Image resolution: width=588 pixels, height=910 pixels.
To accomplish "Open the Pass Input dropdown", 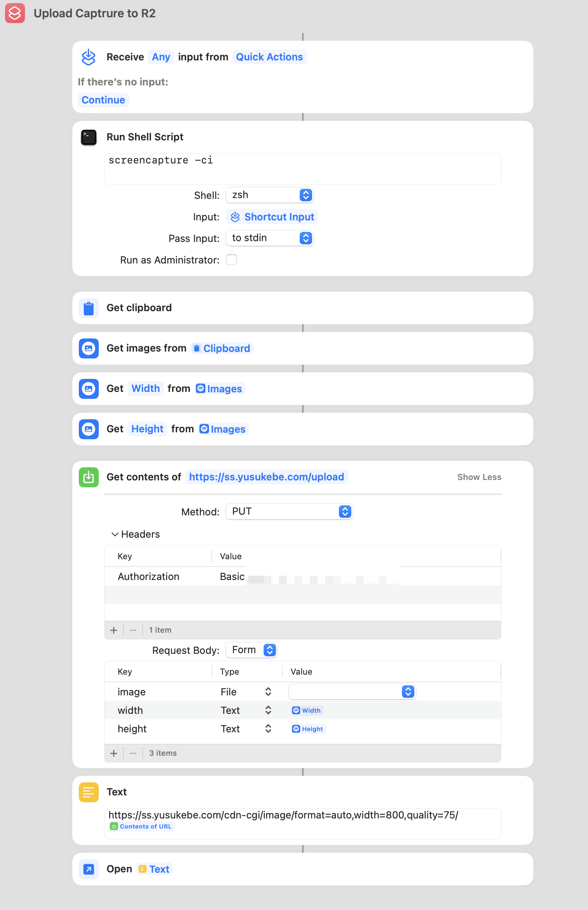I will click(270, 238).
